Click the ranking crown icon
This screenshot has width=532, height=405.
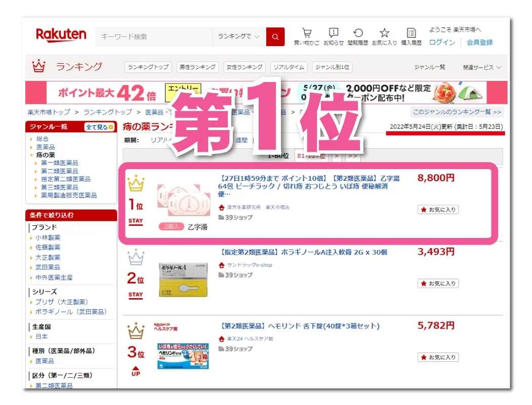click(x=38, y=66)
